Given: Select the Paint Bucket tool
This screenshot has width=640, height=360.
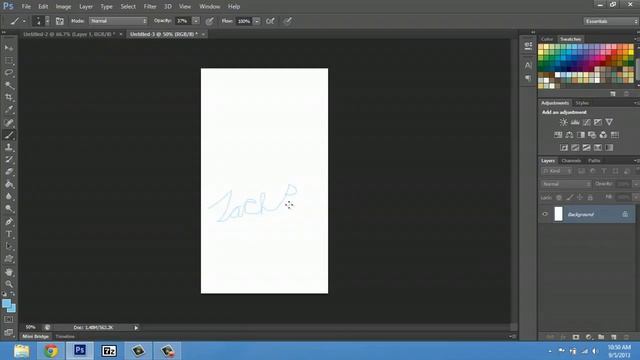Looking at the screenshot, I should [x=9, y=184].
